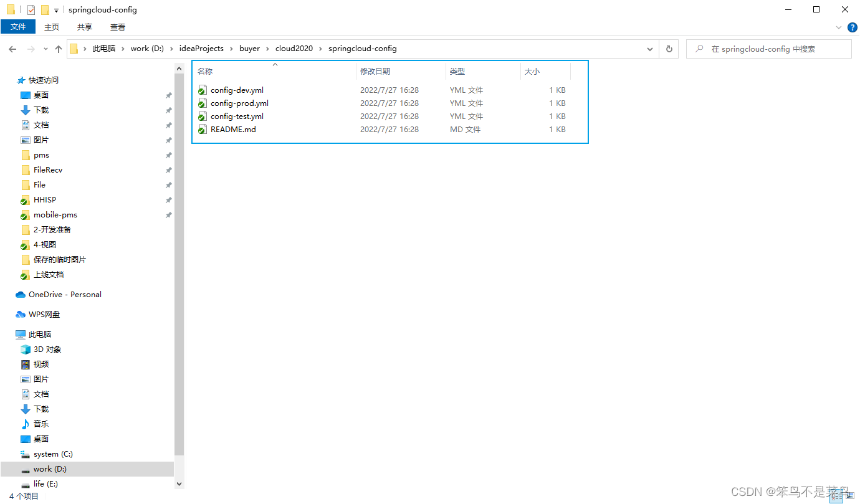Click the YML 文件 type of config-dev.yml
Viewport: 860px width, 504px height.
(x=466, y=90)
